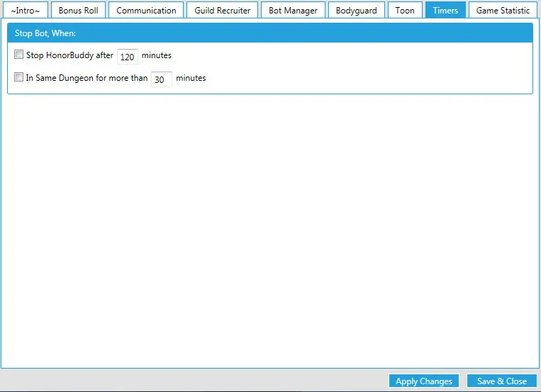
Task: Click the Save & Close button
Action: point(502,381)
